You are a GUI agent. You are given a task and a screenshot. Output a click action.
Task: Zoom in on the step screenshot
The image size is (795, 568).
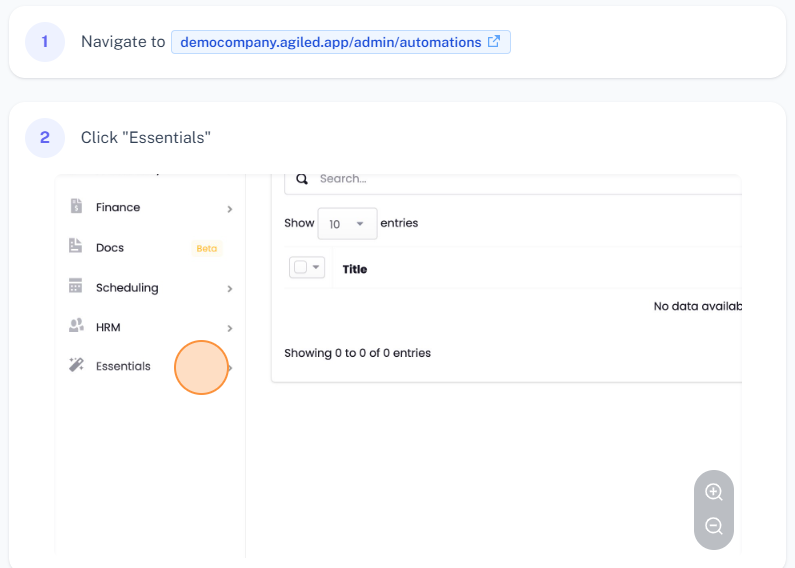(714, 492)
